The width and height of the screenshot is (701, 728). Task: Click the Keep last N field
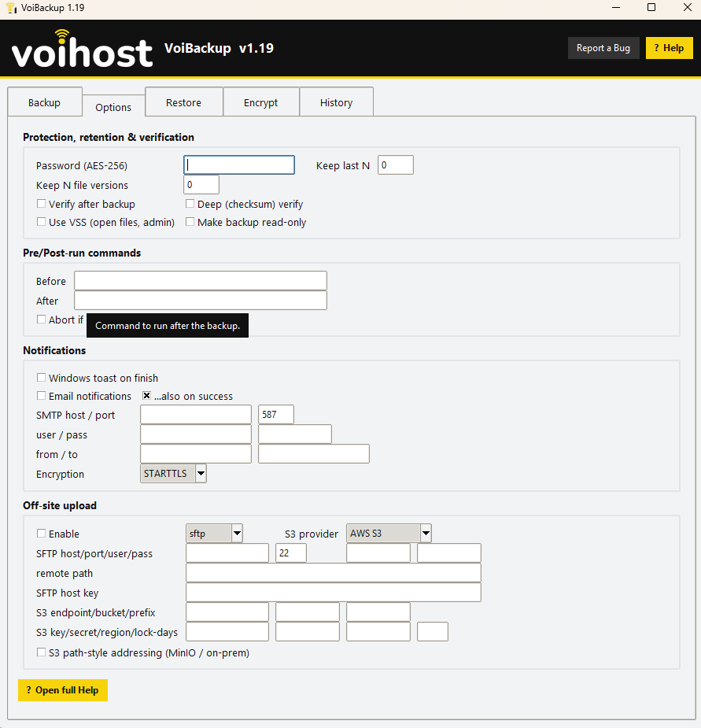tap(396, 164)
